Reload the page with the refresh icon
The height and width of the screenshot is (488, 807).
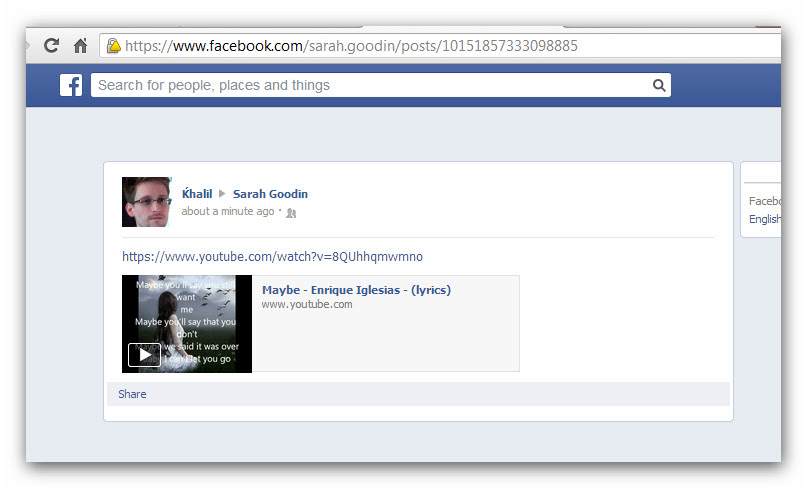point(51,46)
